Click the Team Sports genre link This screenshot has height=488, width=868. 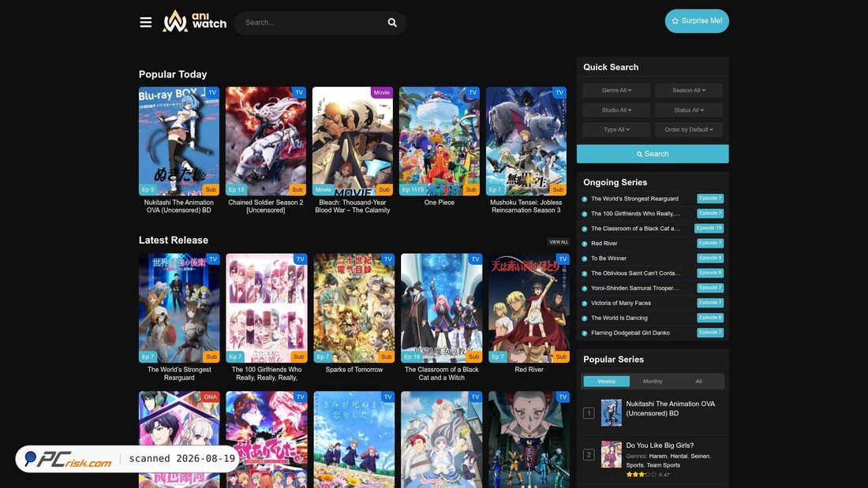coord(663,465)
